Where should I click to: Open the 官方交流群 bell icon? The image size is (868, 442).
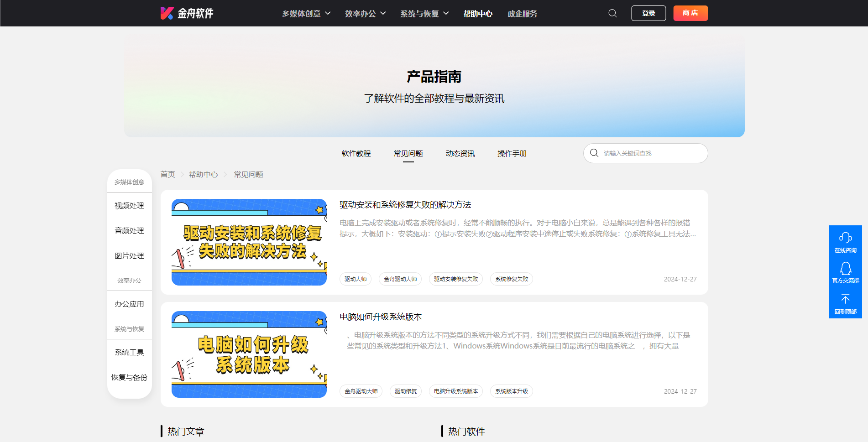click(845, 268)
